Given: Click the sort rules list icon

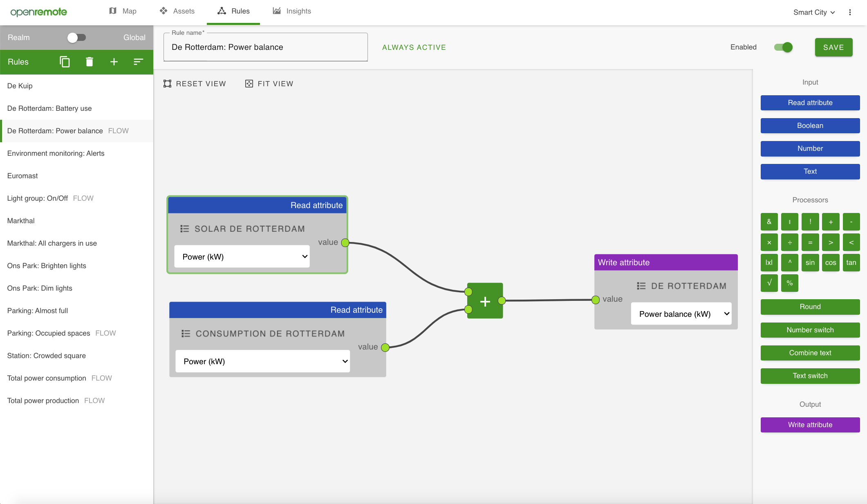Looking at the screenshot, I should 138,62.
